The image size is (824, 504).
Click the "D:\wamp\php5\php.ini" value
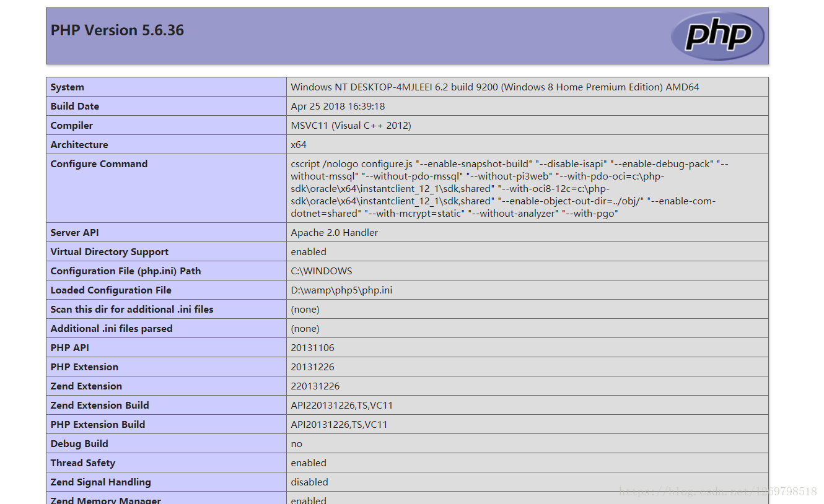[x=341, y=290]
